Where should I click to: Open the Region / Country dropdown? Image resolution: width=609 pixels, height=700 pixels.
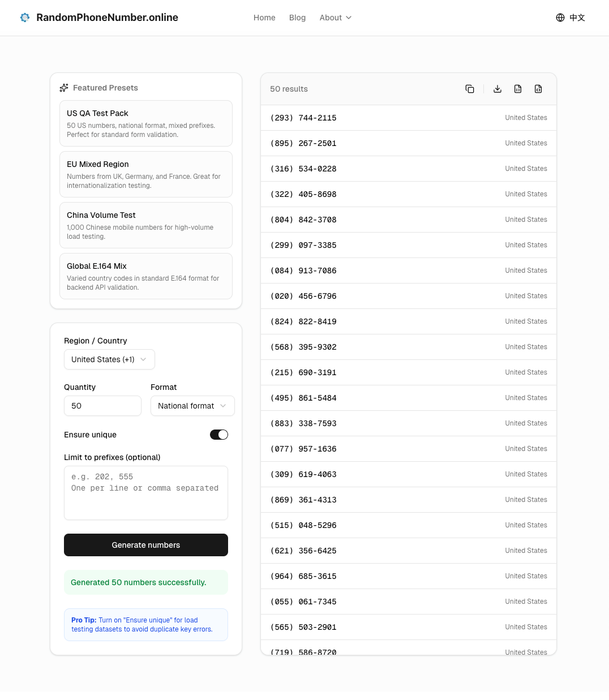[109, 359]
